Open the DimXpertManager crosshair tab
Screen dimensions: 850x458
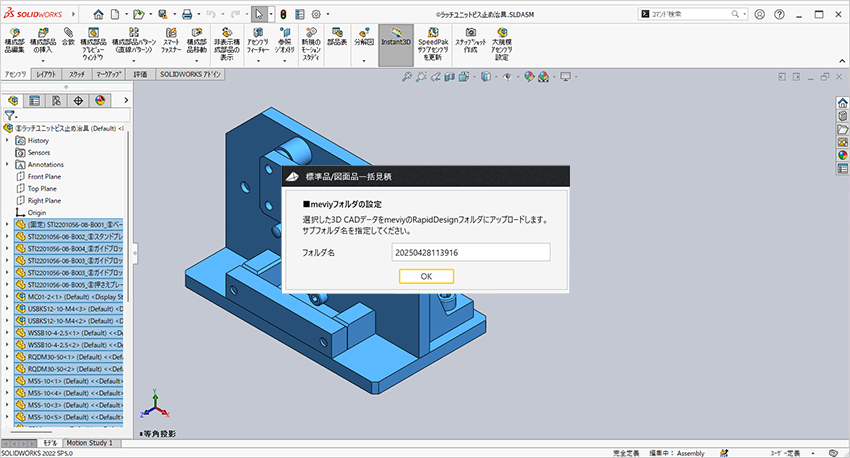tap(78, 100)
